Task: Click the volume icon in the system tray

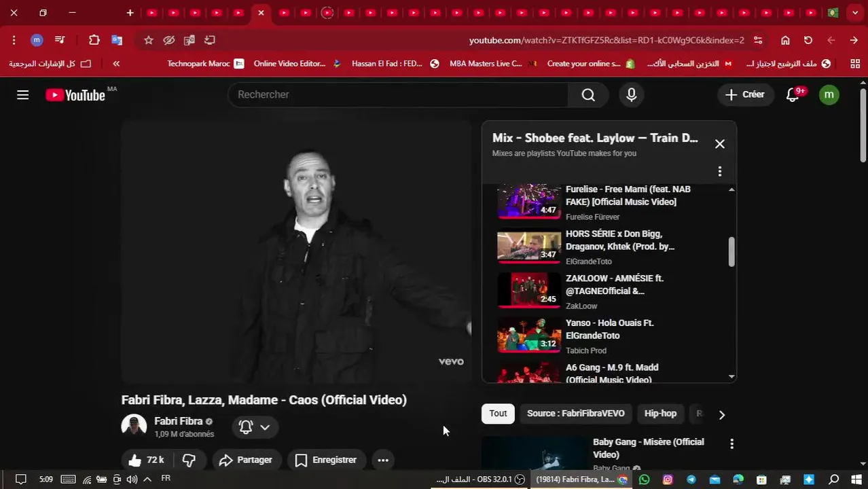Action: pyautogui.click(x=132, y=479)
